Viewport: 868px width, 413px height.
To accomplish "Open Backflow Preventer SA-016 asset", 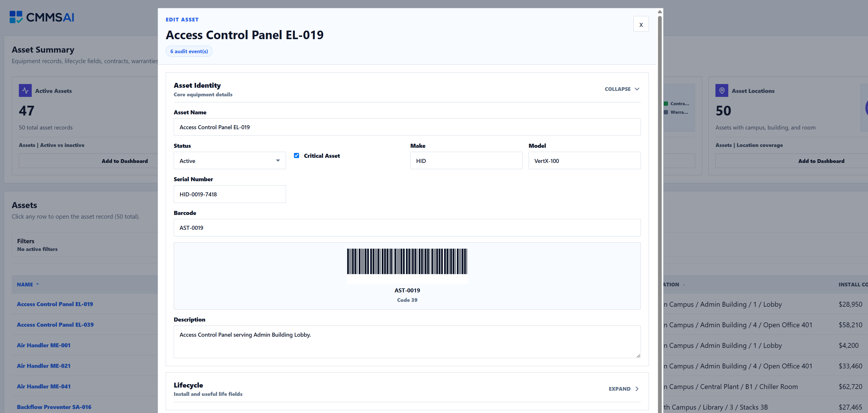I will (x=54, y=407).
